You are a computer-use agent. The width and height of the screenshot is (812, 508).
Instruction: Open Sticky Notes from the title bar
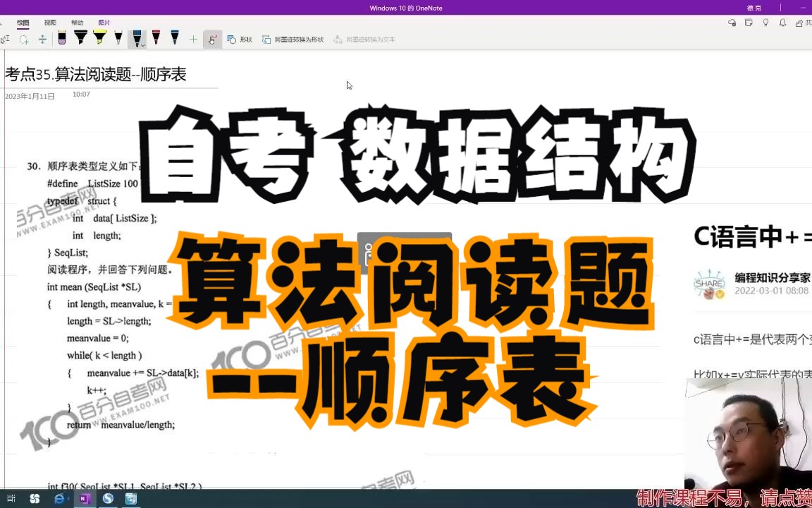tap(749, 23)
